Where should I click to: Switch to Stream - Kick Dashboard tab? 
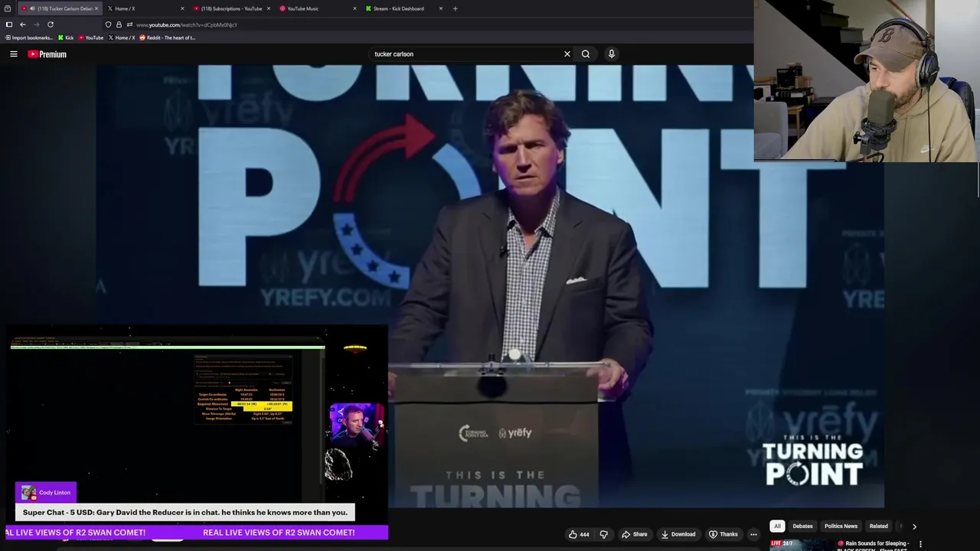pos(403,8)
